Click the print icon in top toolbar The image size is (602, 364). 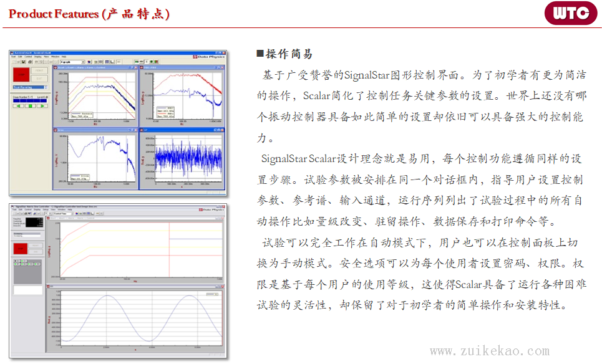[x=29, y=62]
